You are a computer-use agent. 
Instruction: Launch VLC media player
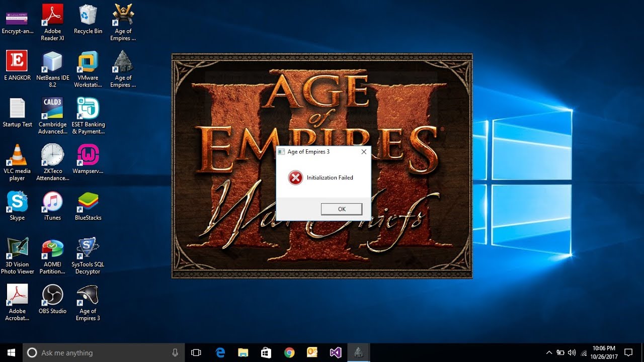point(17,153)
